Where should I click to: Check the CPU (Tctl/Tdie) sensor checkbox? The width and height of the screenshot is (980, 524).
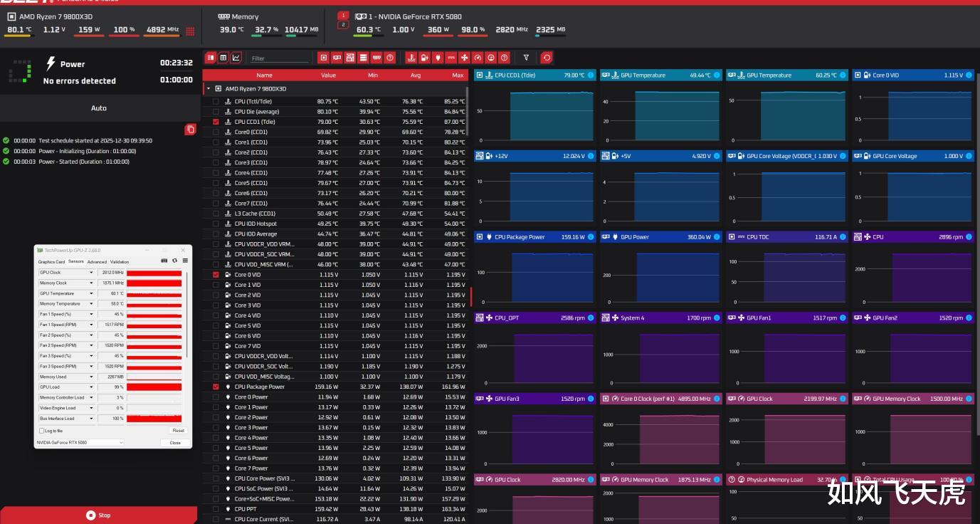click(216, 102)
